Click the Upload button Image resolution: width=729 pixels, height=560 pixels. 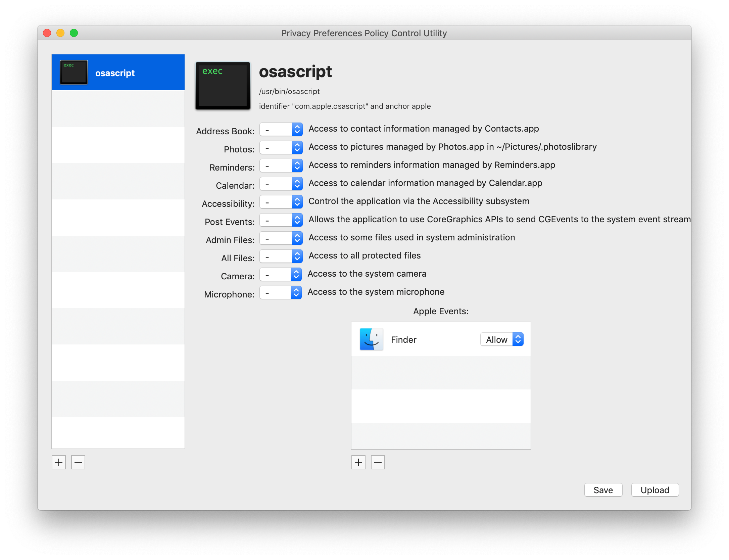655,490
